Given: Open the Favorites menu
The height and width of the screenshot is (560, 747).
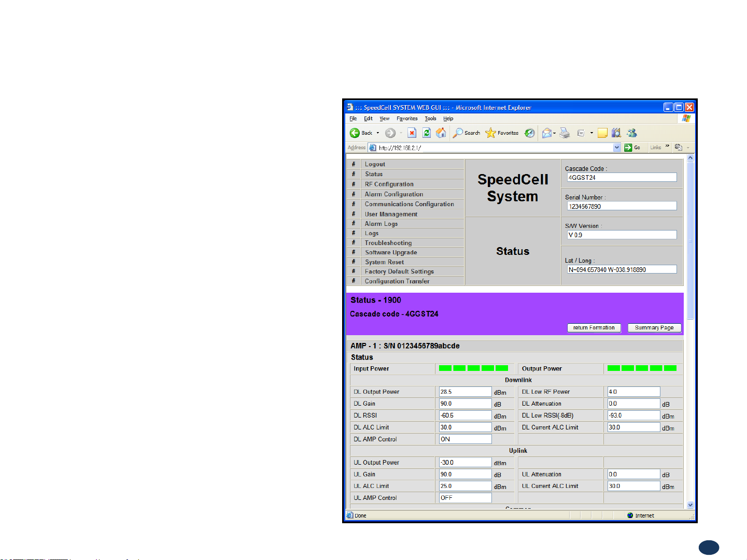Looking at the screenshot, I should [407, 119].
